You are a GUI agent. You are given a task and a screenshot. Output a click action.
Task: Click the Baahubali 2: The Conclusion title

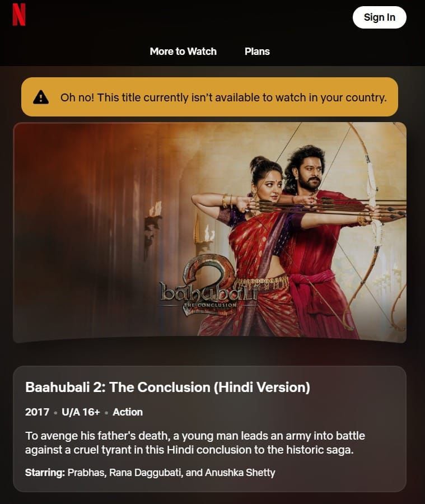click(x=167, y=388)
